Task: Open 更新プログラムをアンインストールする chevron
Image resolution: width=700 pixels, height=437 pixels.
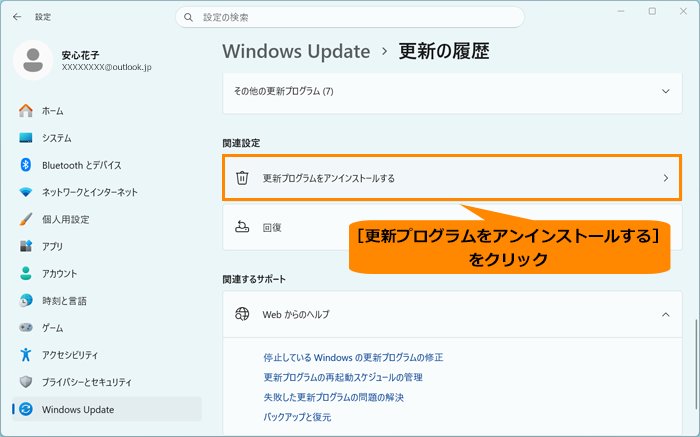Action: coord(665,178)
